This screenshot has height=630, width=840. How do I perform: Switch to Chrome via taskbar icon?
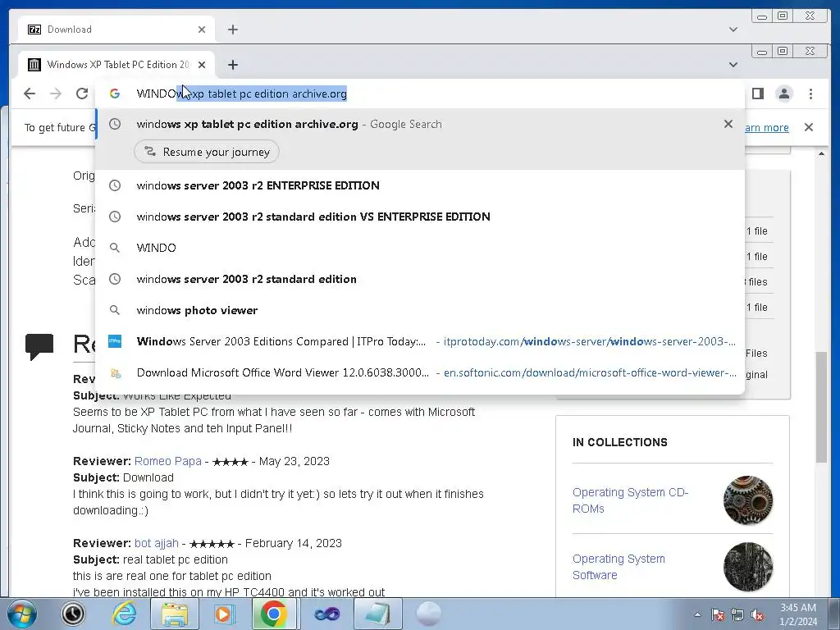[274, 614]
